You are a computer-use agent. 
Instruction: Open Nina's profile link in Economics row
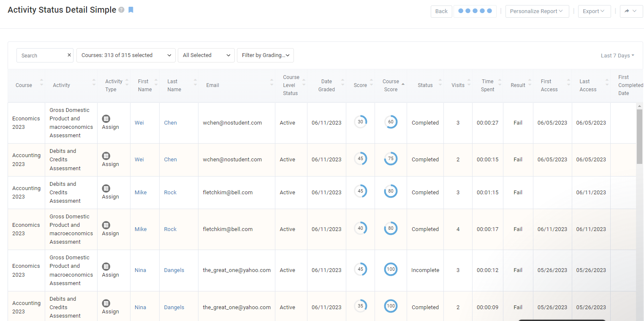[140, 270]
